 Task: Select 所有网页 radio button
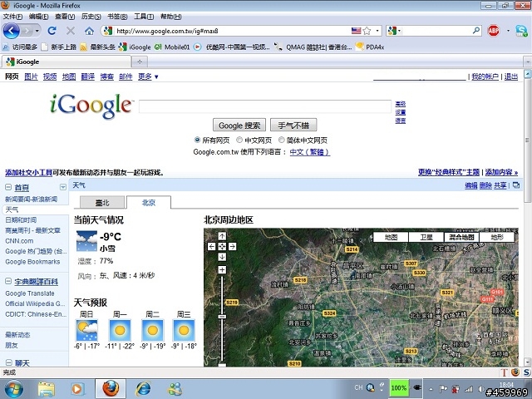pyautogui.click(x=197, y=140)
